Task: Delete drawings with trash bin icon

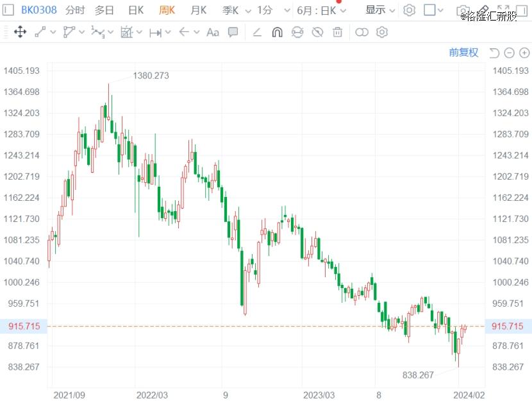Action: click(x=337, y=32)
